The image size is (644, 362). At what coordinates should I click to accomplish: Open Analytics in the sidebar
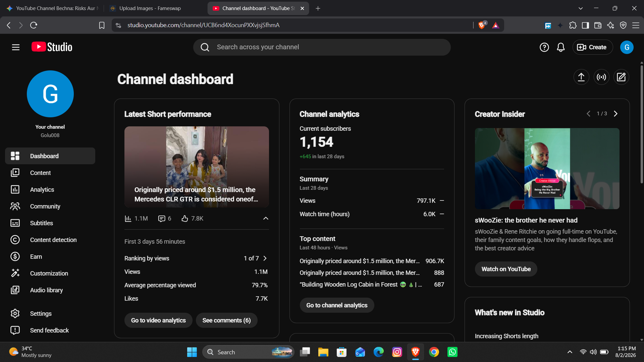click(x=50, y=189)
